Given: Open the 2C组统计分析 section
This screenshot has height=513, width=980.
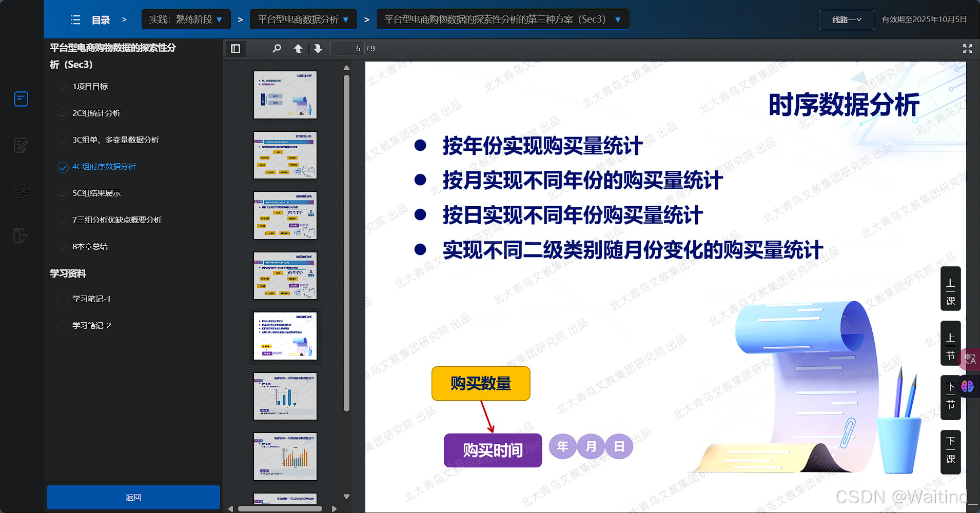Looking at the screenshot, I should (x=96, y=113).
